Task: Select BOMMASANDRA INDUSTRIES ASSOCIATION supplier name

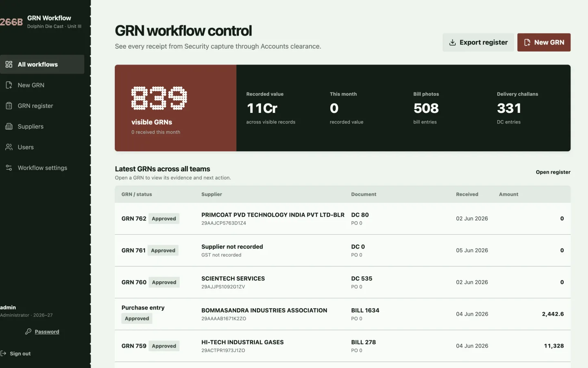Action: [264, 310]
